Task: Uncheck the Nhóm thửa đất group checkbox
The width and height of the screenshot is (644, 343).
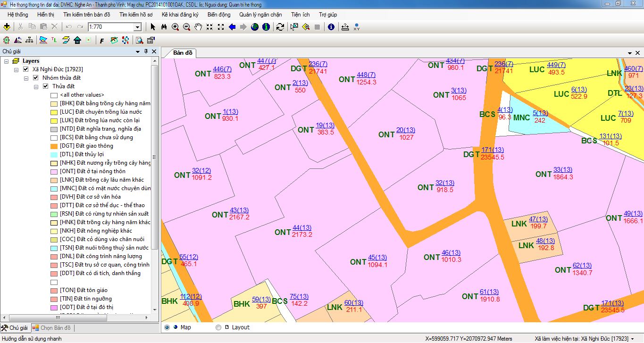Action: (35, 78)
